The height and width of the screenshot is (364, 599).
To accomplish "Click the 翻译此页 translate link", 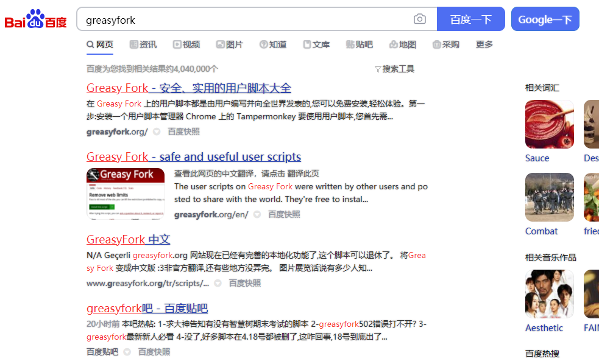I will [303, 173].
